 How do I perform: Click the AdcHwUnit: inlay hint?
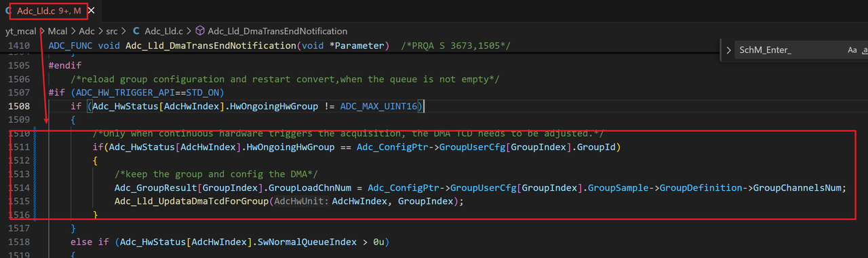[301, 201]
